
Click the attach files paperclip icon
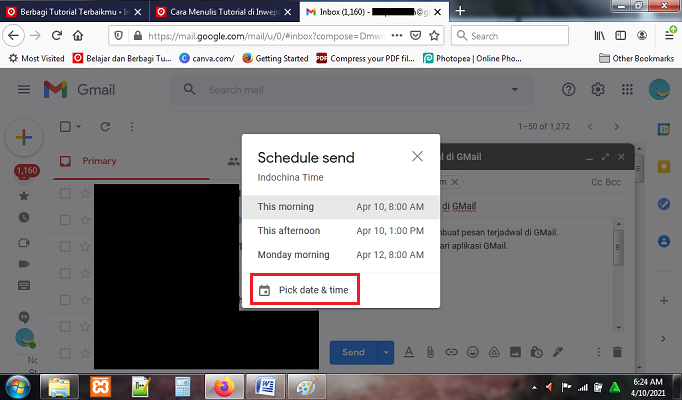click(x=430, y=352)
